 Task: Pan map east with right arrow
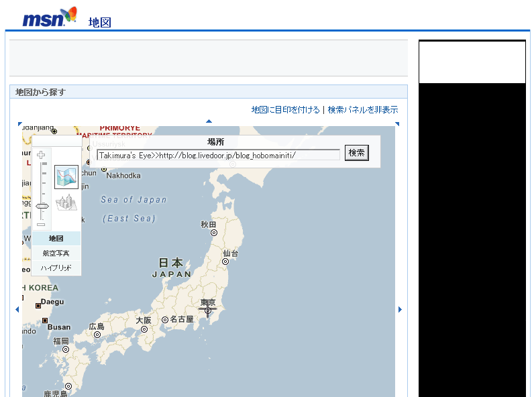400,309
